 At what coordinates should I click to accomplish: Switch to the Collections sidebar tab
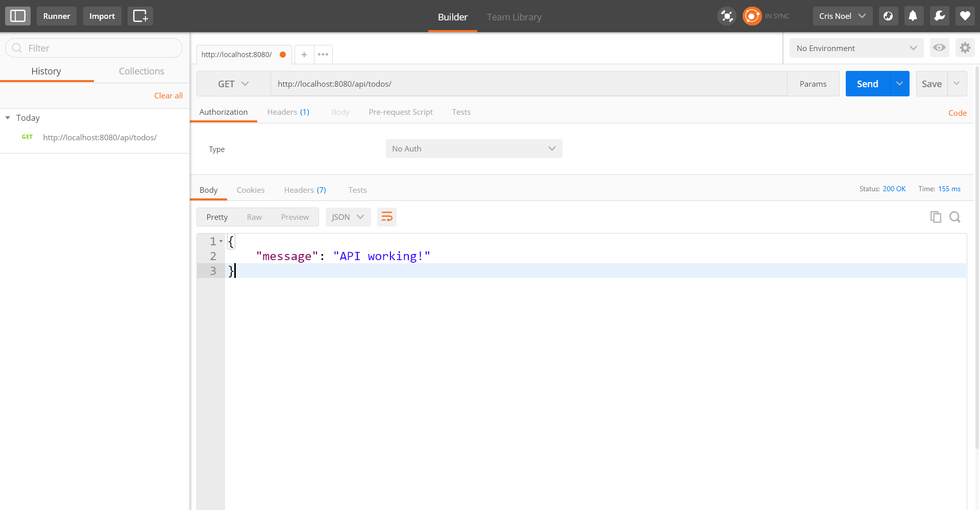[x=141, y=71]
